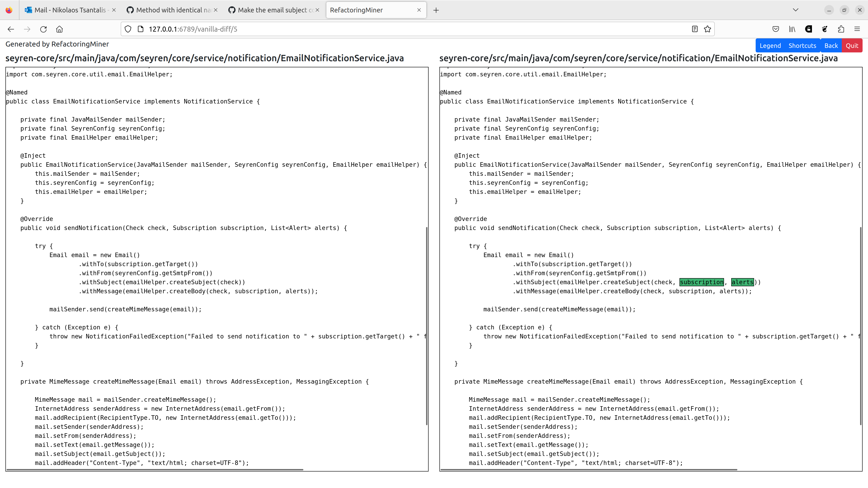This screenshot has height=488, width=868.
Task: Expand the Legend panel
Action: (x=770, y=45)
